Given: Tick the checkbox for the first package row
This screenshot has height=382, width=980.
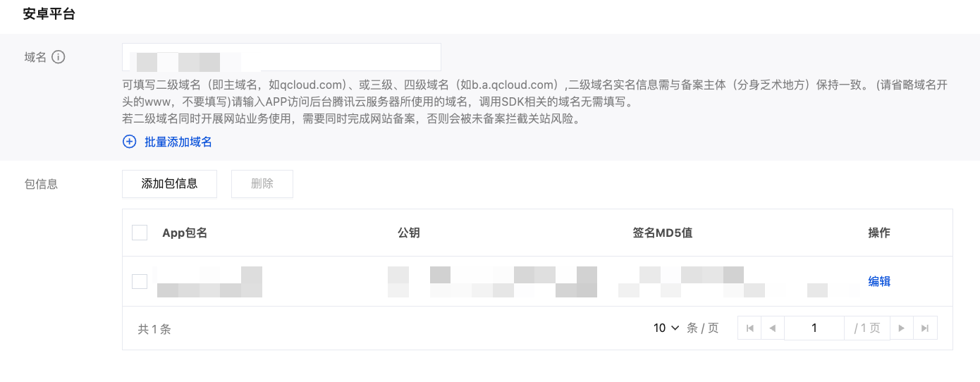Looking at the screenshot, I should pos(140,281).
